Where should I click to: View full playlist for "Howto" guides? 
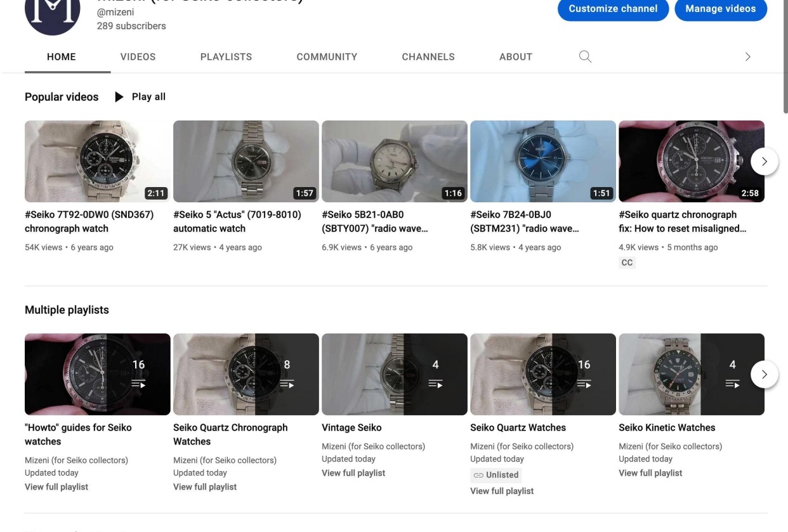(56, 487)
